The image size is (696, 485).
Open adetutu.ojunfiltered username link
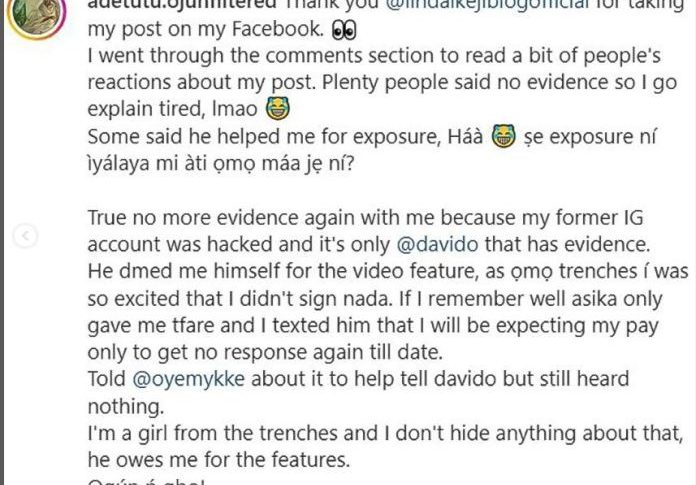click(x=182, y=4)
